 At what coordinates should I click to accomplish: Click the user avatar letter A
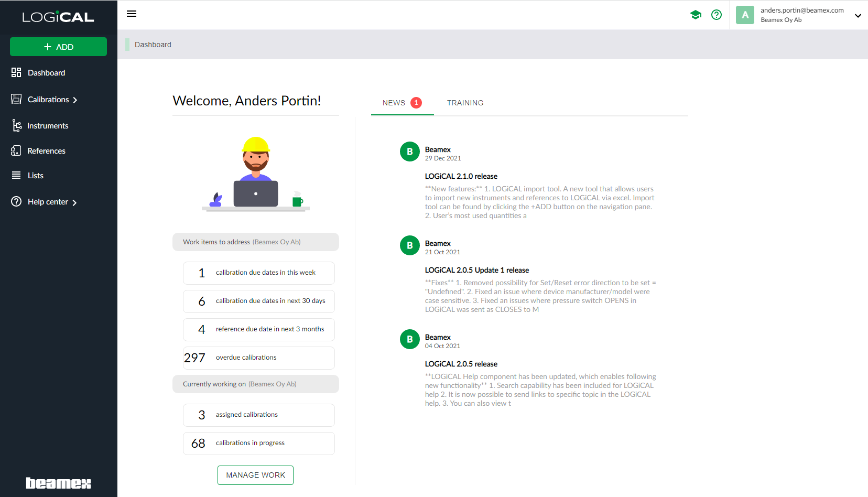[x=745, y=15]
